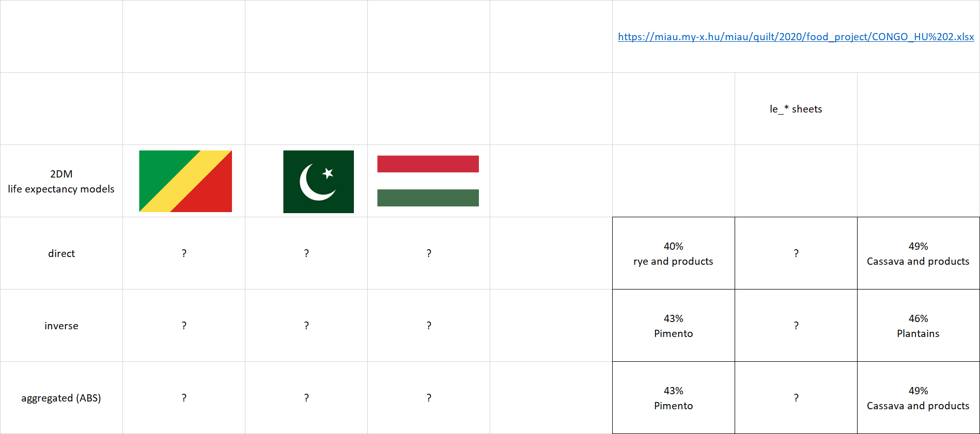Click the 'le_* sheets' cell
The image size is (980, 434).
tap(796, 109)
